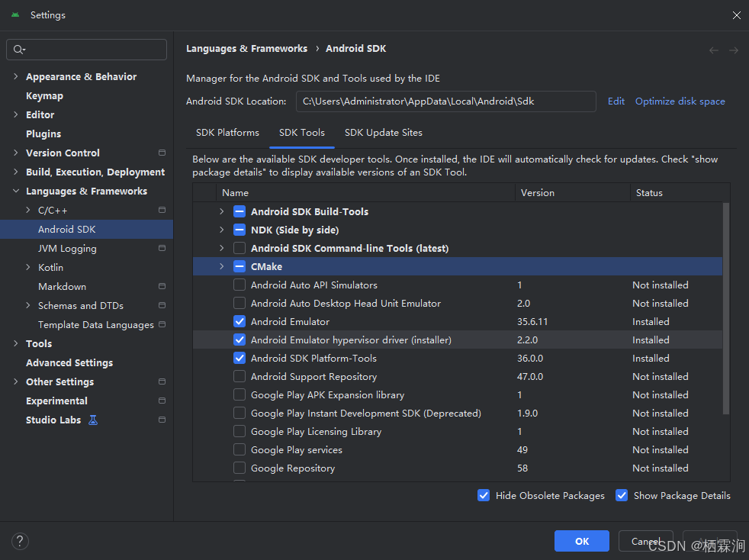Toggle NDK (Side by side) checkbox

[239, 230]
